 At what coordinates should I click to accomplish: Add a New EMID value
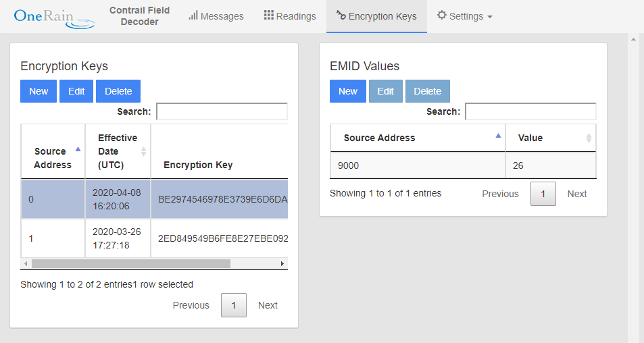tap(348, 91)
